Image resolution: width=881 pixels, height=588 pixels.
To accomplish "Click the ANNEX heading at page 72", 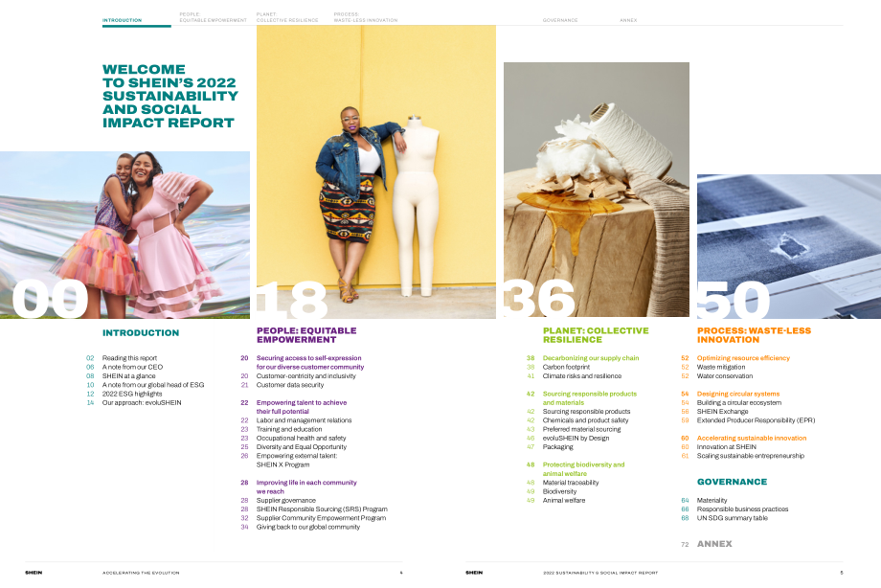I will 714,544.
